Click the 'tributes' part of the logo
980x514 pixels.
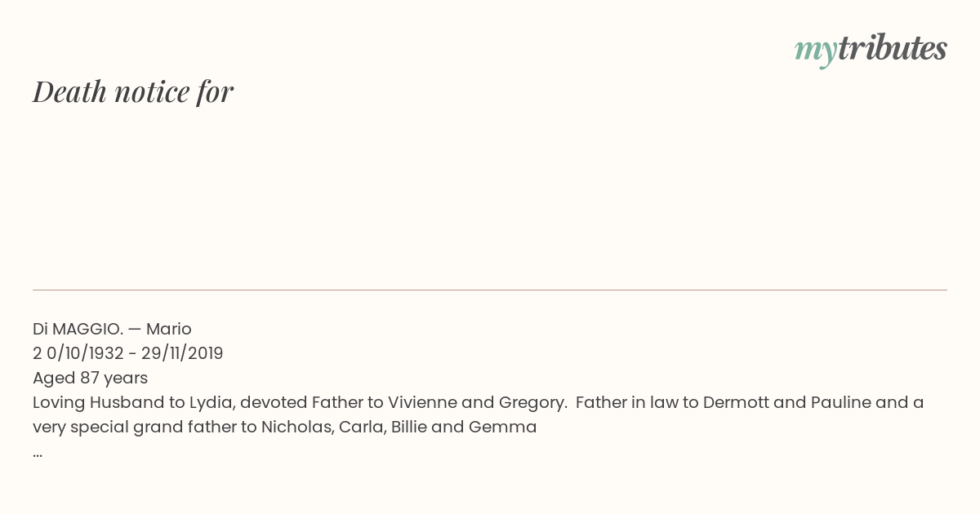tap(893, 48)
